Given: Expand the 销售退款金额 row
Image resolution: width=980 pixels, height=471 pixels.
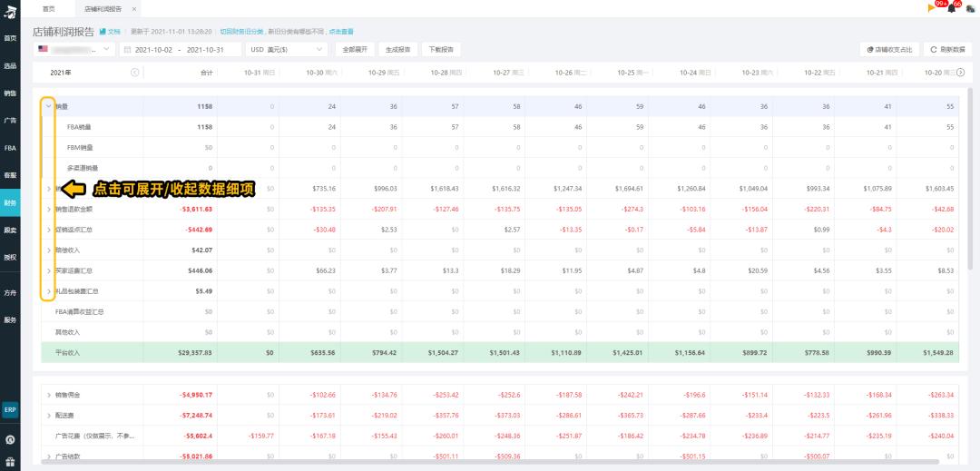Looking at the screenshot, I should tap(48, 209).
